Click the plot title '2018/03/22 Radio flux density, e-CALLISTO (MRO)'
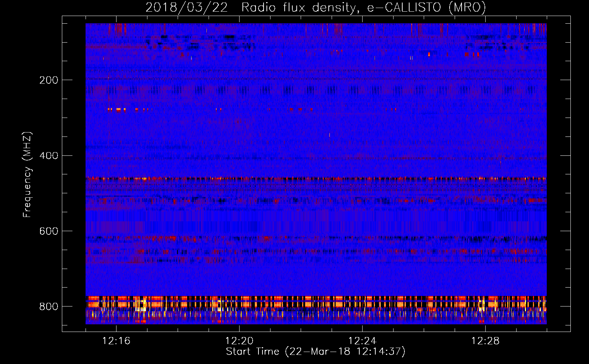Screen dimensions: 589x364 click(316, 8)
